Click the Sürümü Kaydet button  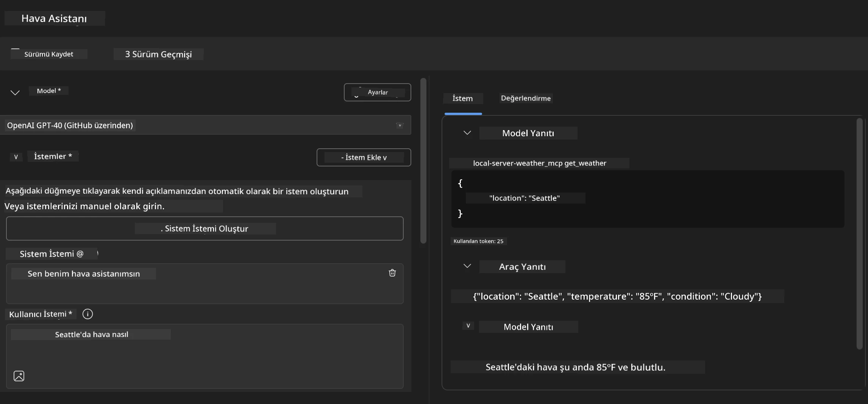(49, 54)
